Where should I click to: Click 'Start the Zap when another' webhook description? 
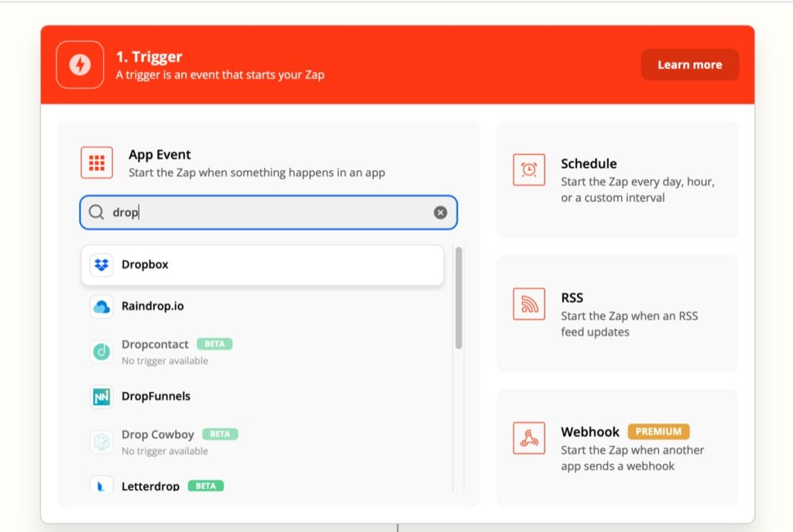[633, 458]
